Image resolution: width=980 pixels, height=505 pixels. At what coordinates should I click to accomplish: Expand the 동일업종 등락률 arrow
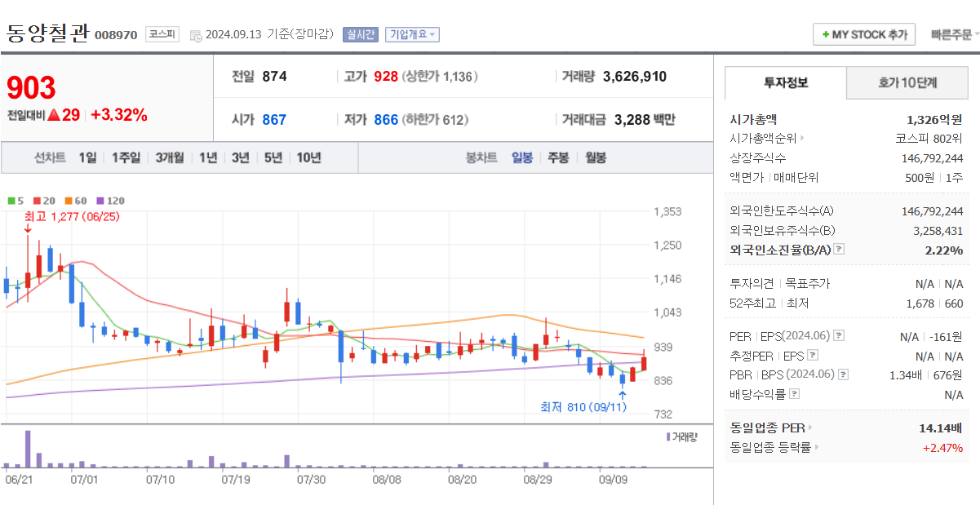(x=817, y=447)
